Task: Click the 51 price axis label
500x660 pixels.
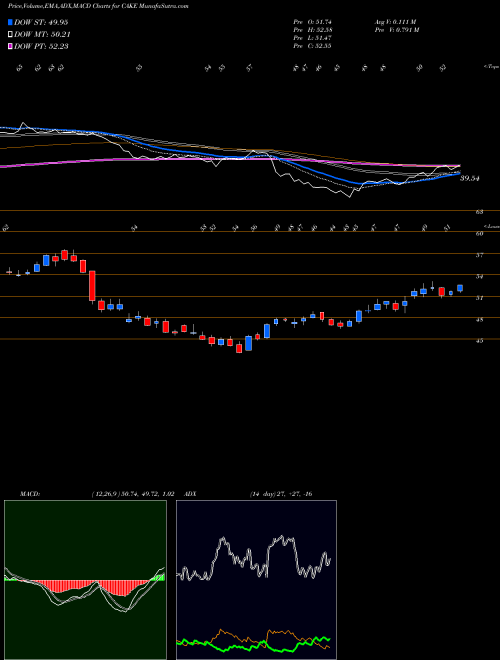Action: [479, 298]
